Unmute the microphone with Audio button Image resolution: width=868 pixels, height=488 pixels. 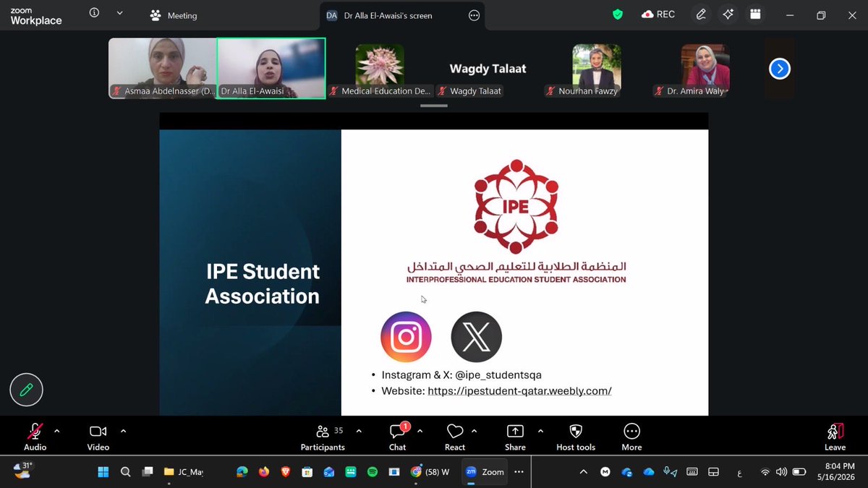coord(35,437)
